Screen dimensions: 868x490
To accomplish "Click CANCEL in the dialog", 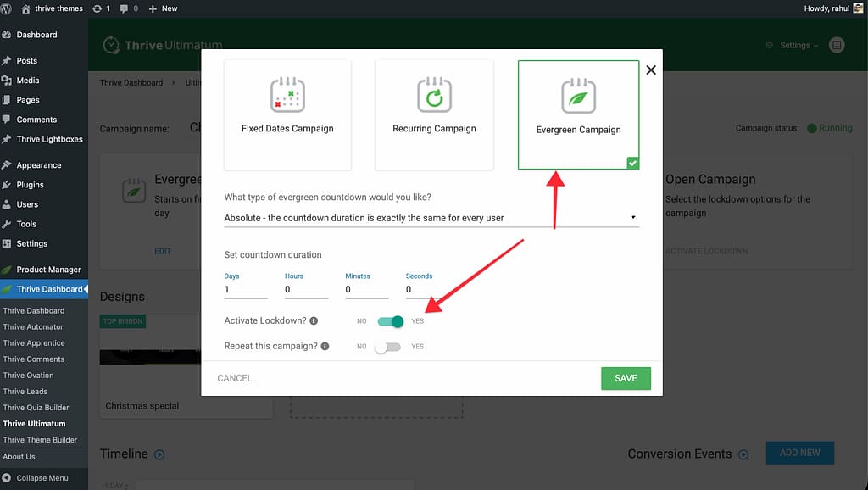I will coord(235,378).
